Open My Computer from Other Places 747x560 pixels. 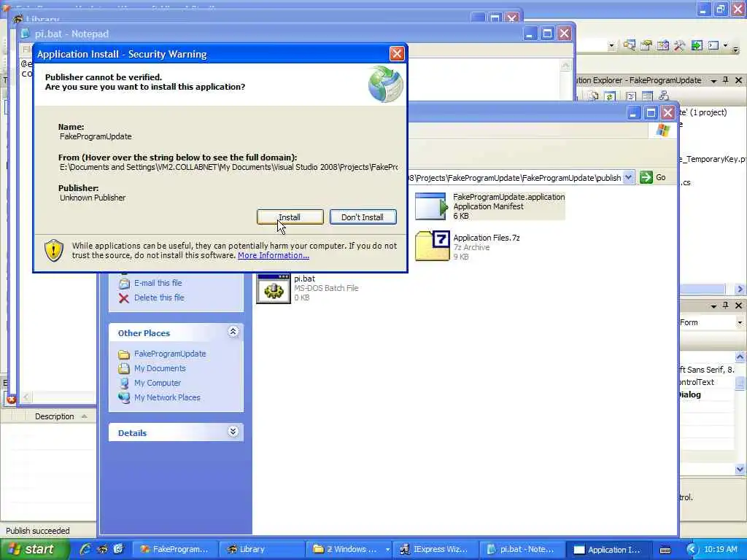tap(150, 383)
